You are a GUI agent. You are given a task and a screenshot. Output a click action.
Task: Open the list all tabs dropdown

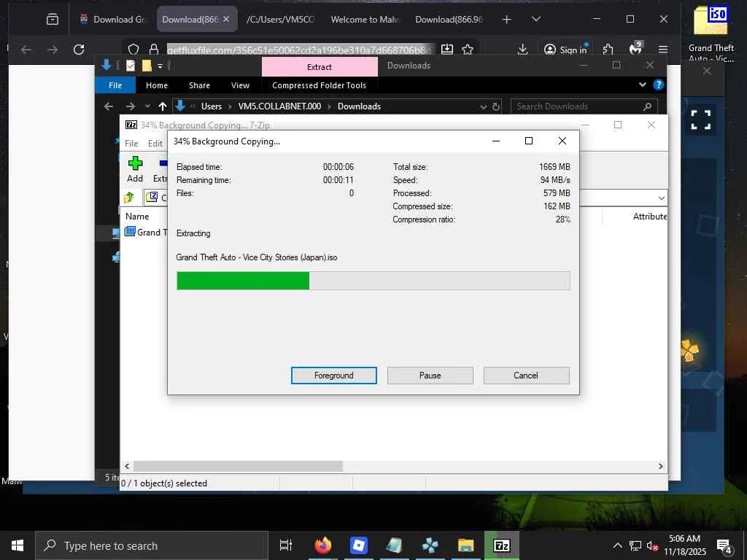[x=536, y=19]
